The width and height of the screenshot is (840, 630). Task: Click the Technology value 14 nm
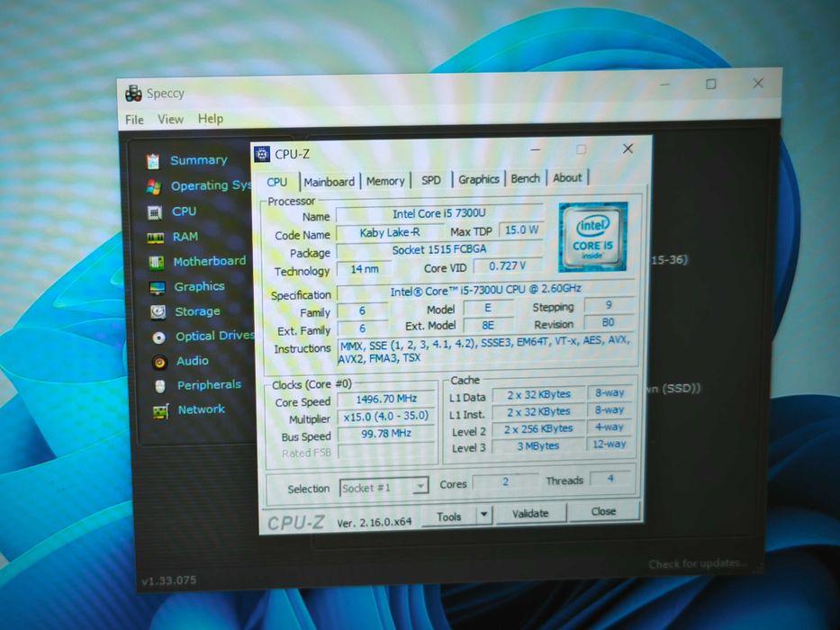365,269
